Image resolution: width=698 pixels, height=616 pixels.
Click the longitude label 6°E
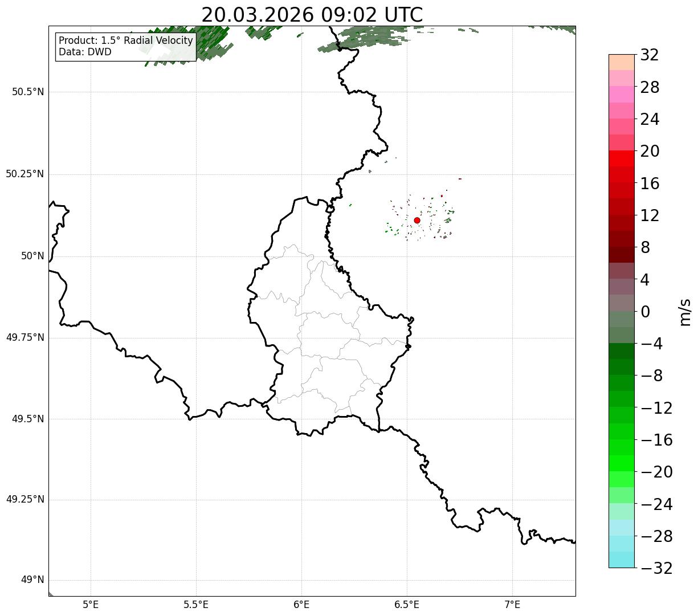coord(301,605)
